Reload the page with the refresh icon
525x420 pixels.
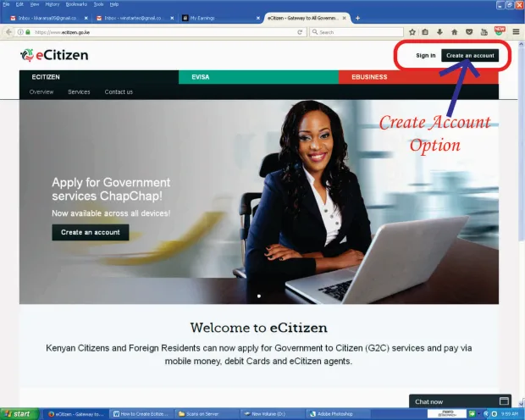(x=300, y=32)
